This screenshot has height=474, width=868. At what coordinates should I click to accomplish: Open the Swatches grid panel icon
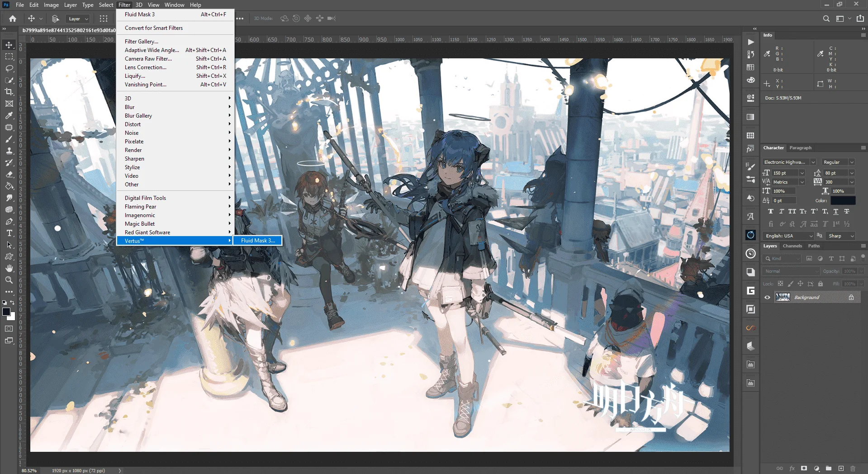[751, 67]
